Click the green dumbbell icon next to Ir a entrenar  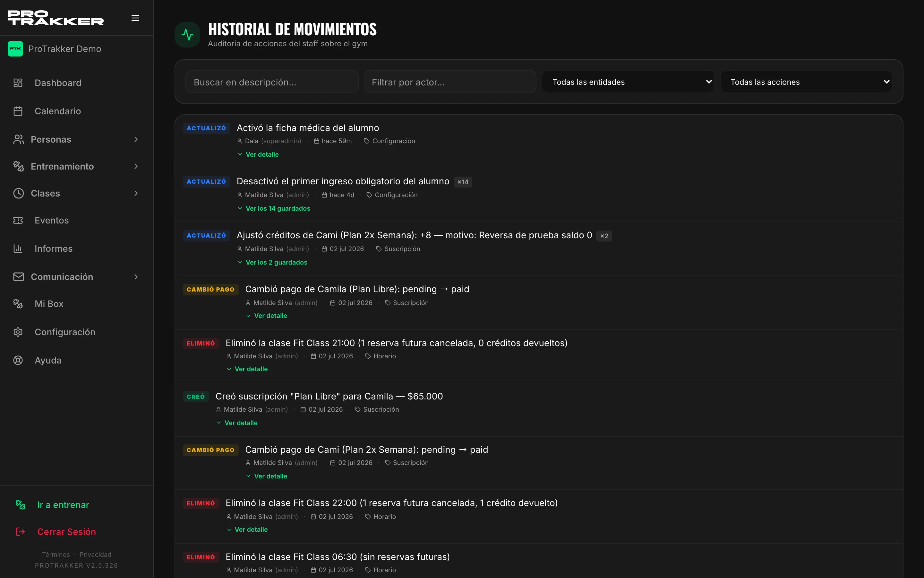point(21,505)
